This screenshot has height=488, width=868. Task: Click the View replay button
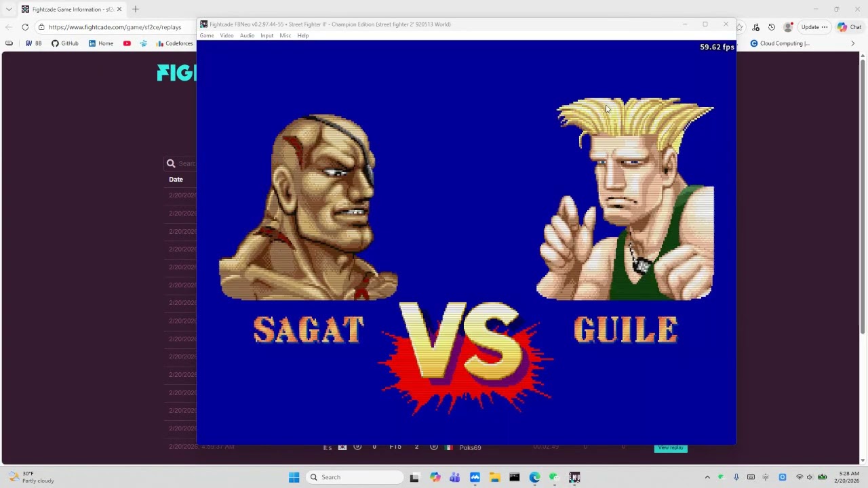671,447
